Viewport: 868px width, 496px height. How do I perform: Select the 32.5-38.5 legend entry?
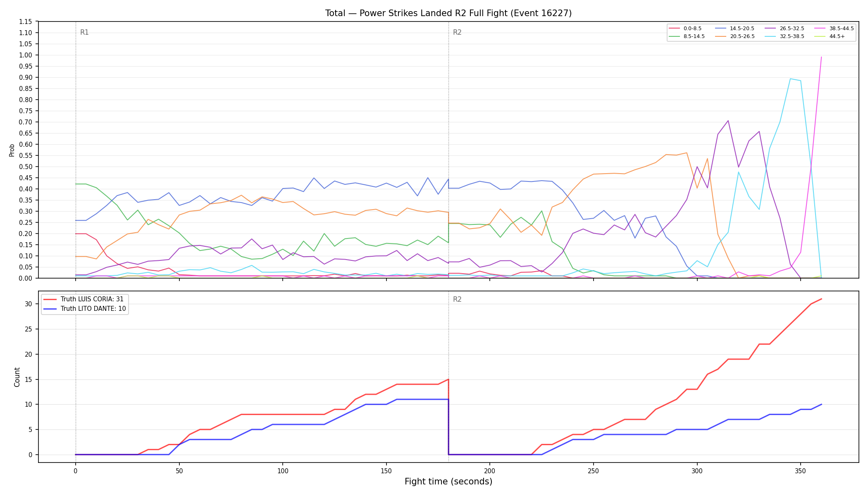tap(785, 36)
